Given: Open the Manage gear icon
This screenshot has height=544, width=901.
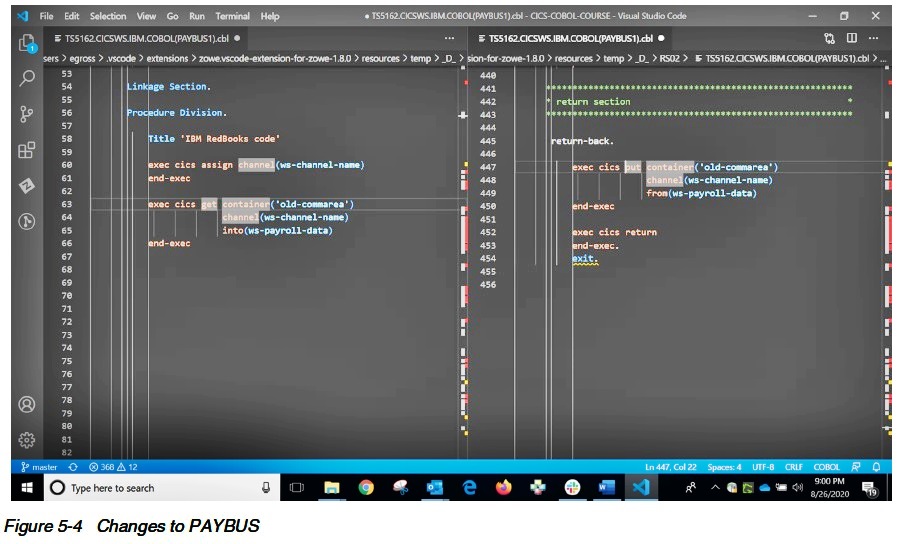Looking at the screenshot, I should click(x=27, y=440).
